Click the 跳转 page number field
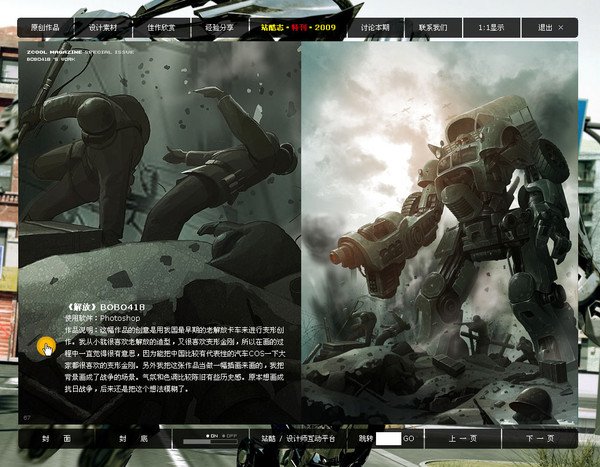The image size is (600, 467). (388, 439)
